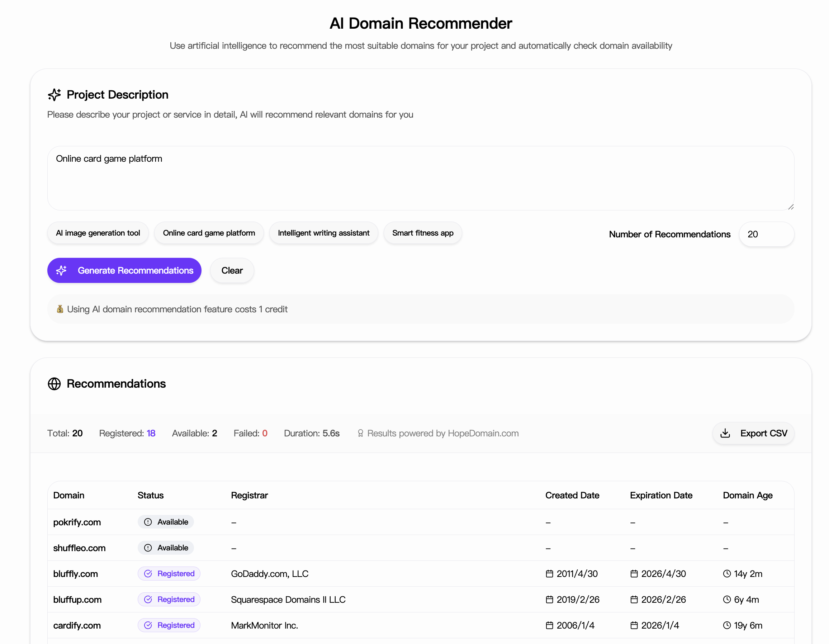The height and width of the screenshot is (644, 829).
Task: Click the GoDaddy.com, LLC registrar cell
Action: 270,574
